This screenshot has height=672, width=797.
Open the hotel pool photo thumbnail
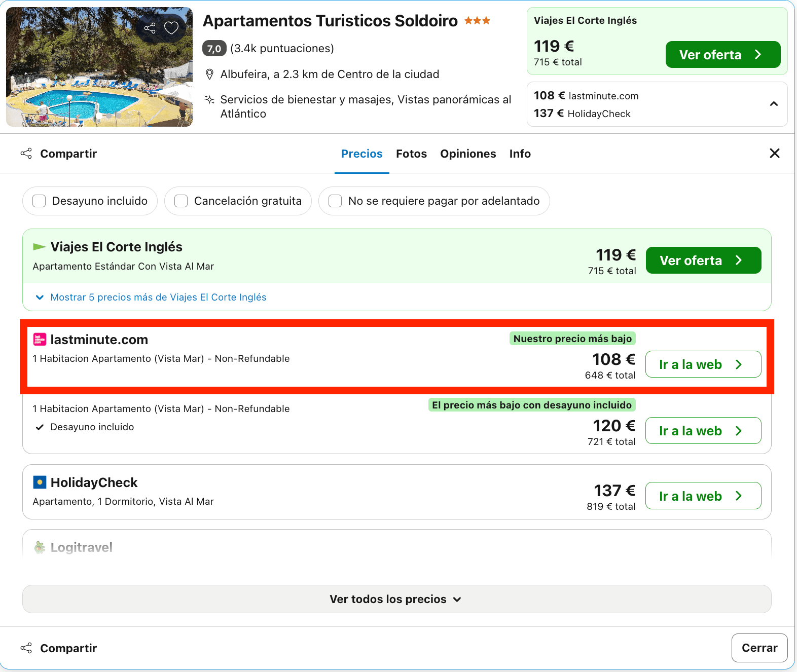pyautogui.click(x=99, y=67)
